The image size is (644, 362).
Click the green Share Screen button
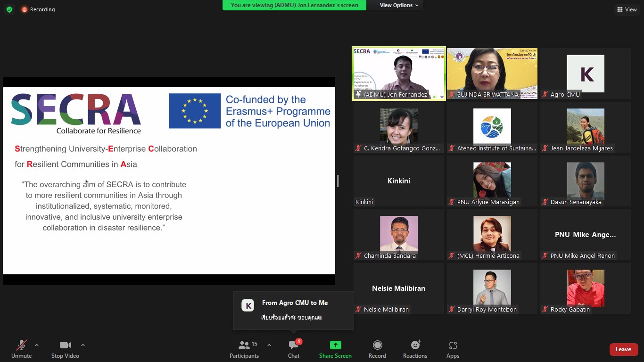click(x=335, y=349)
